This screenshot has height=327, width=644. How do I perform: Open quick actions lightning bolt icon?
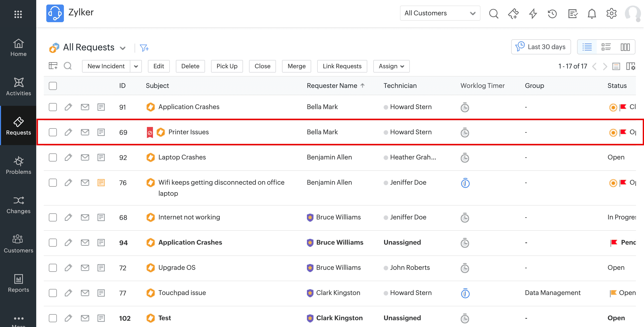533,13
